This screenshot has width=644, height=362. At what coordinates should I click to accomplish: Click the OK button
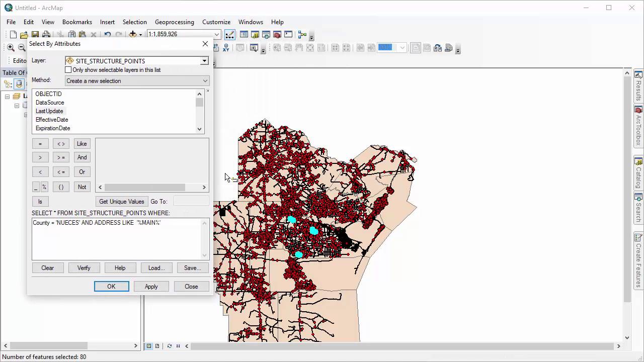pyautogui.click(x=112, y=287)
